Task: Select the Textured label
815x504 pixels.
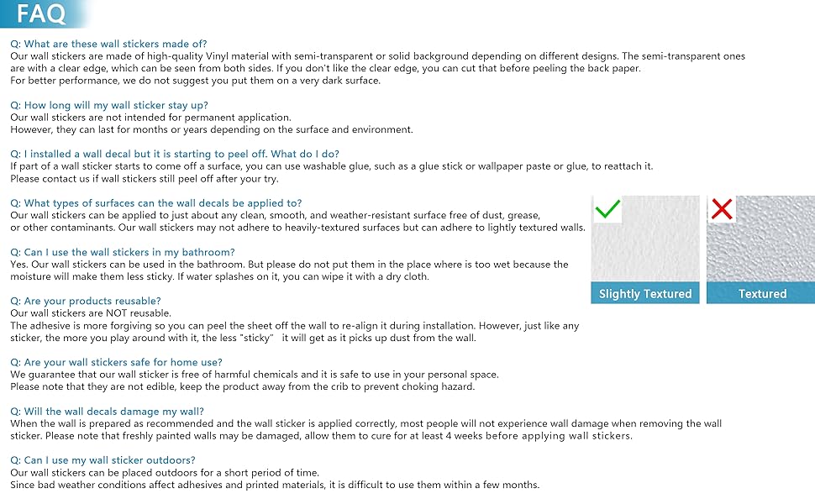Action: (762, 294)
